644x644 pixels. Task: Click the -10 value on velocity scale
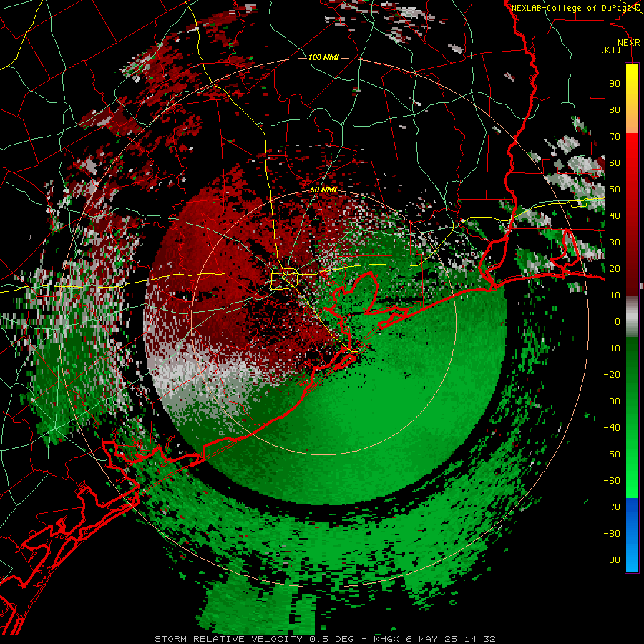[x=612, y=348]
